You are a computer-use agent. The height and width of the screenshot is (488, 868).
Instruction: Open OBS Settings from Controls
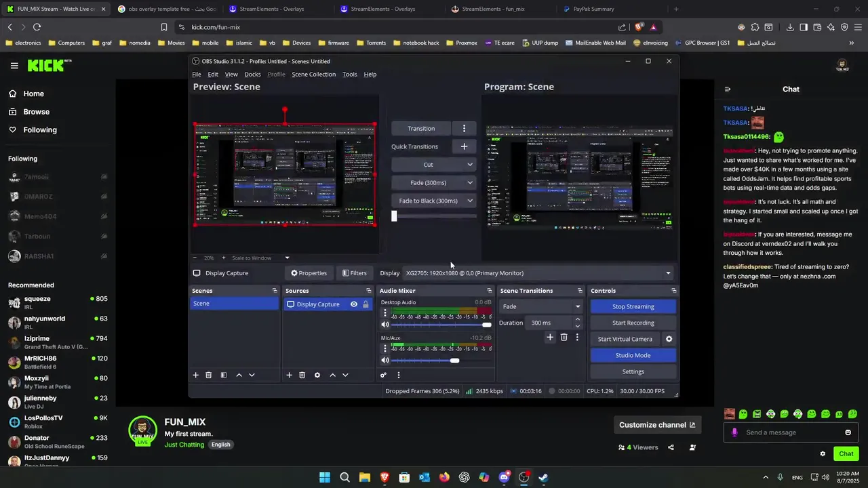(x=633, y=371)
